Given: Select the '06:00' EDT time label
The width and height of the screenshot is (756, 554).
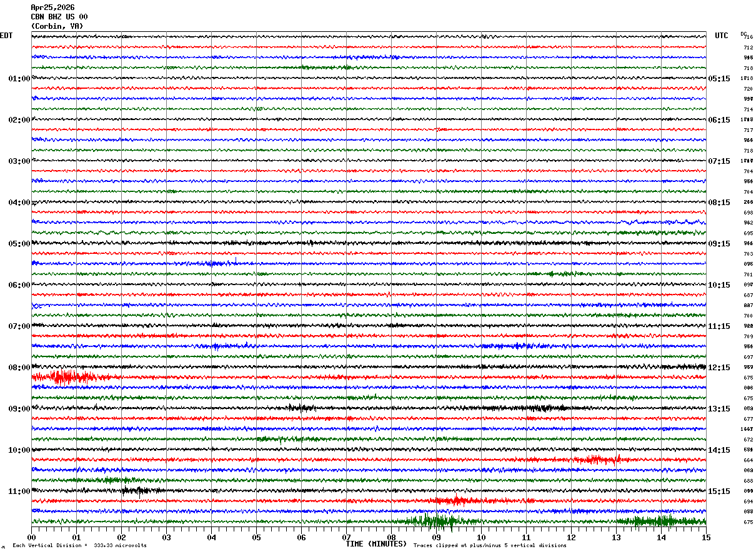Looking at the screenshot, I should click(19, 285).
